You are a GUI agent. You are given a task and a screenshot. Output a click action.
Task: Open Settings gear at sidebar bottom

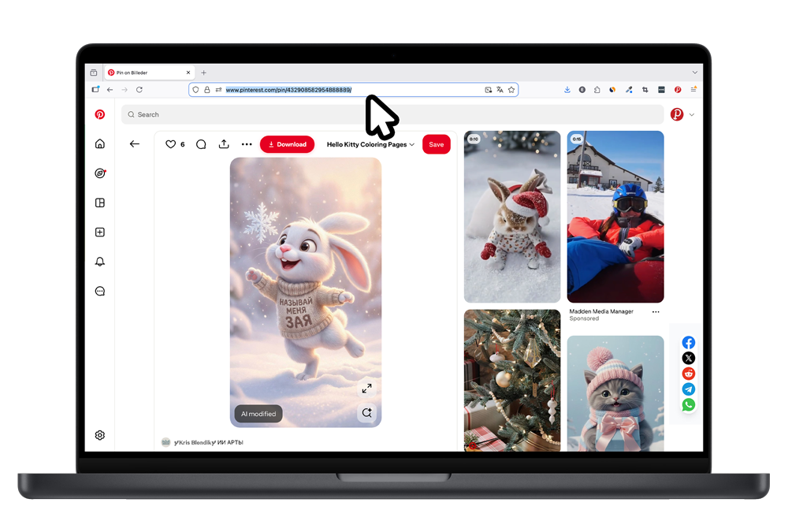(x=100, y=435)
